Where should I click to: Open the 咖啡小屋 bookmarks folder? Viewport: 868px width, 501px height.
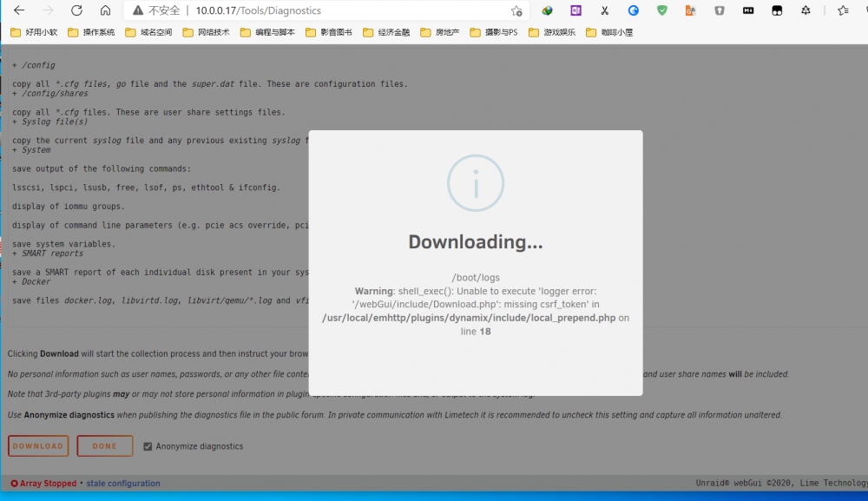click(609, 32)
